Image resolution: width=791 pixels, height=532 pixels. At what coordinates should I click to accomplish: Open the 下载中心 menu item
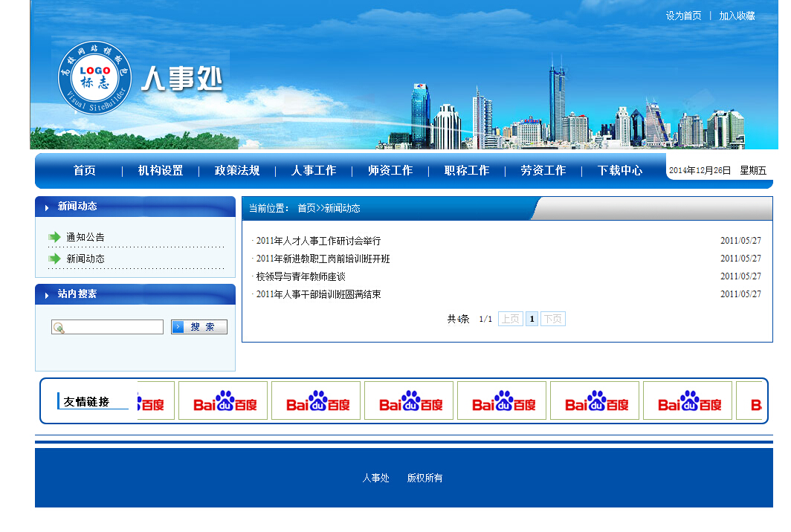tap(620, 170)
